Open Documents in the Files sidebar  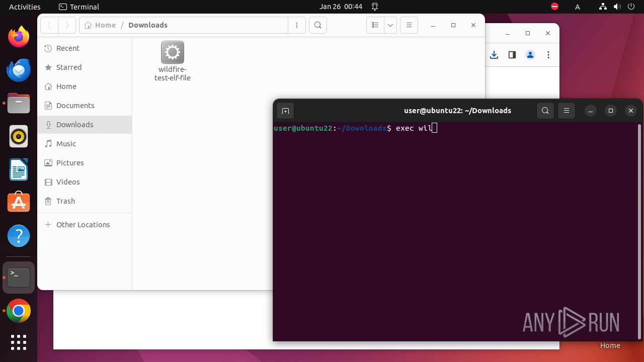pos(85,106)
